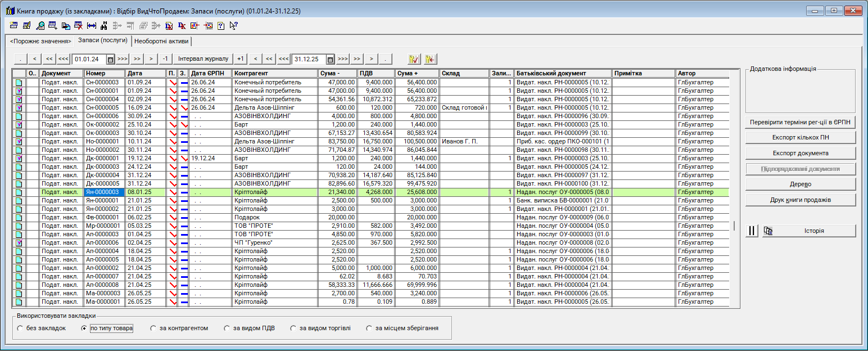The width and height of the screenshot is (868, 351).
Task: Click the delete record icon with red X
Action: coord(79,25)
